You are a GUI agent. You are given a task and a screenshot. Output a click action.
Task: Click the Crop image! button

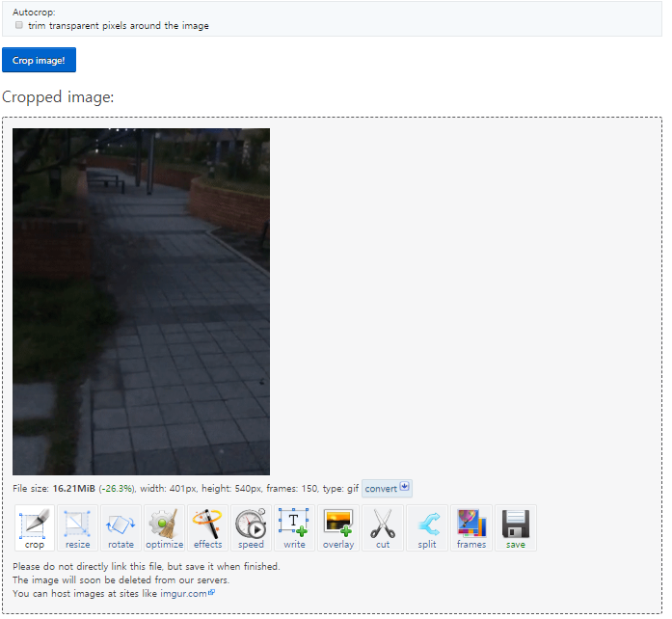coord(39,60)
